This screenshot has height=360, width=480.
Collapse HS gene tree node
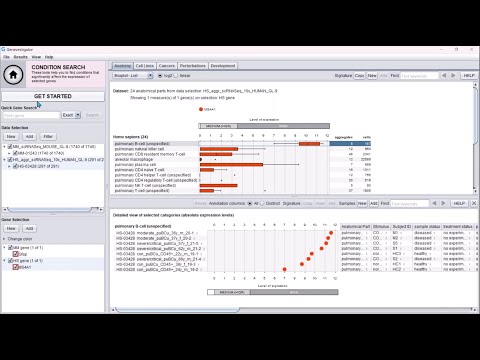(4, 261)
